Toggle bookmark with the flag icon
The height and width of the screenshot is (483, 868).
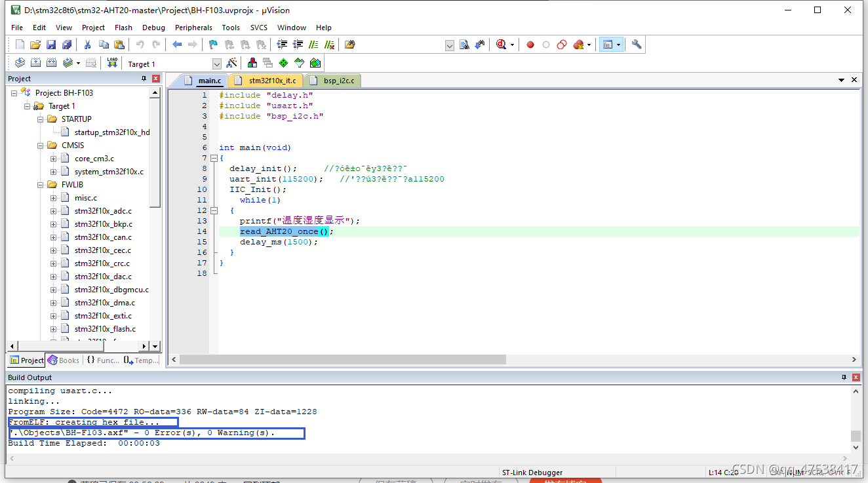(213, 45)
